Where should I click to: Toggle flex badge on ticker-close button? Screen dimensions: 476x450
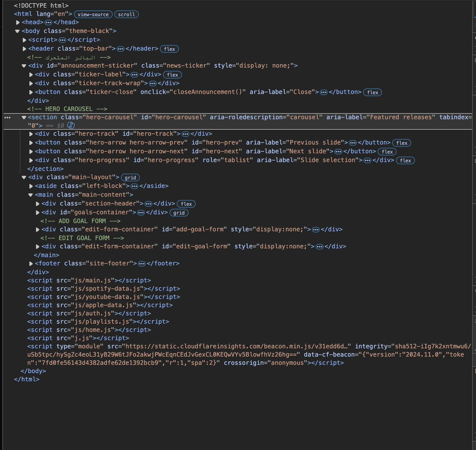(x=372, y=92)
